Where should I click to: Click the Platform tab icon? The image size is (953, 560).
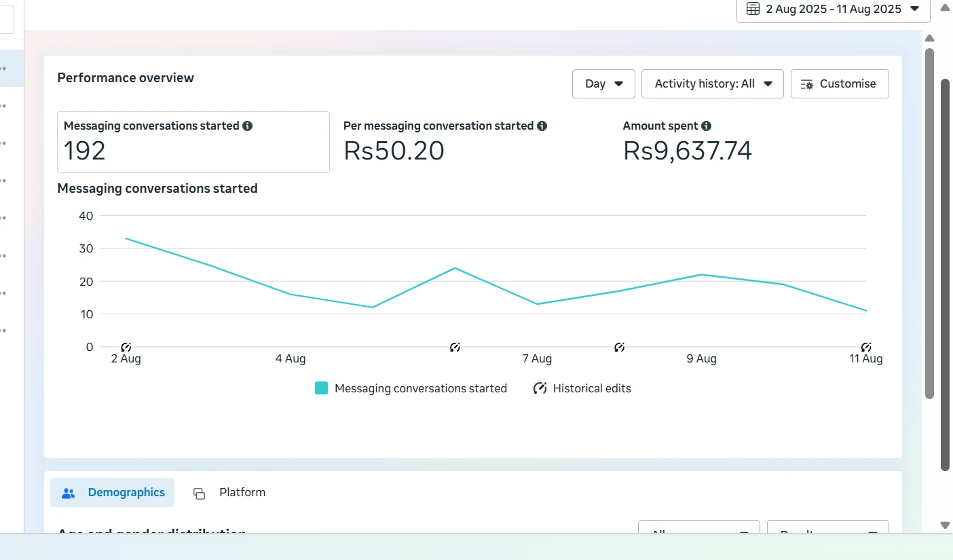200,493
